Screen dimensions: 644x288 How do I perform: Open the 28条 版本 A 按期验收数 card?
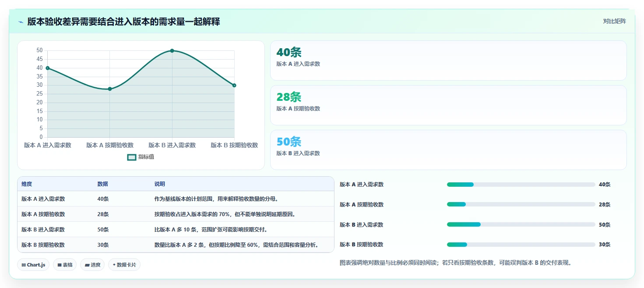tap(448, 105)
